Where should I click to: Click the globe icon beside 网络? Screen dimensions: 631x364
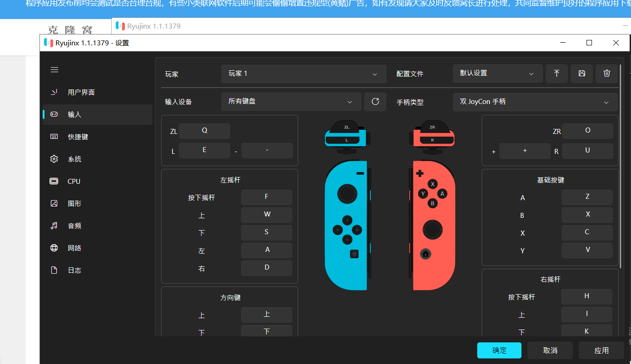[54, 248]
